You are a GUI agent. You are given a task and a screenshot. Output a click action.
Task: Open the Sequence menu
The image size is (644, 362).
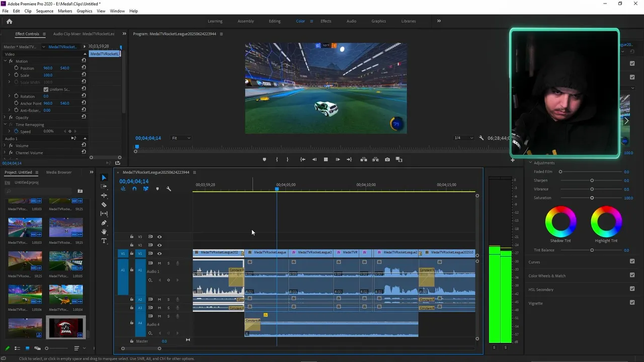click(x=44, y=11)
